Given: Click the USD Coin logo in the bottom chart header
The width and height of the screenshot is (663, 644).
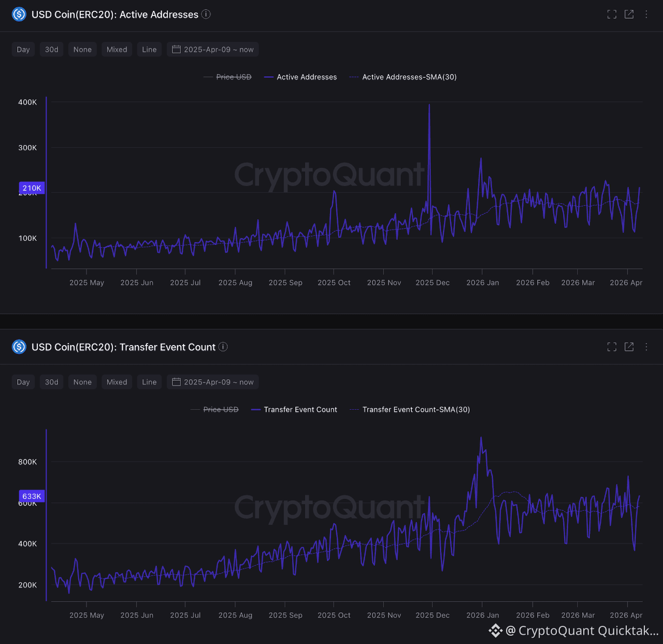Looking at the screenshot, I should pyautogui.click(x=19, y=347).
